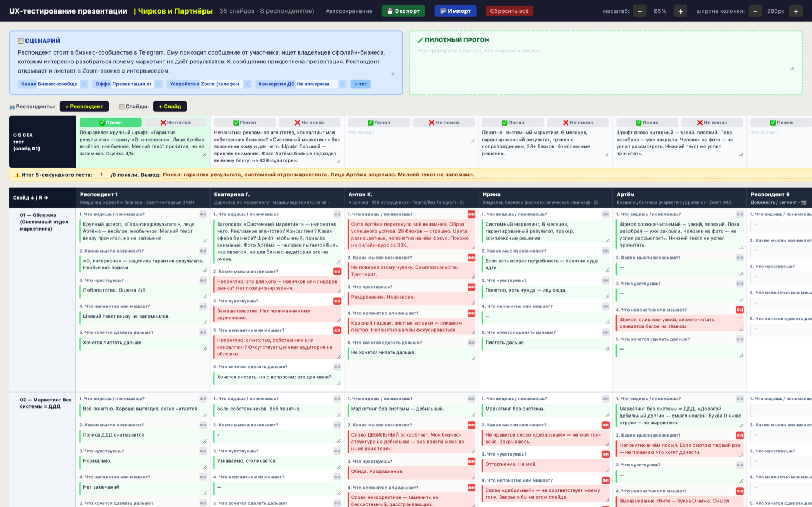This screenshot has width=812, height=507.
Task: Click into the СЦЕНАРИЙ description text area
Action: pyautogui.click(x=206, y=62)
